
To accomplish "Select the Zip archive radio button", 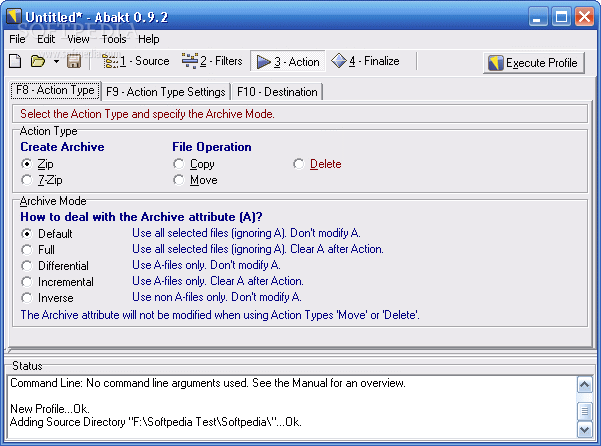I will [x=26, y=164].
